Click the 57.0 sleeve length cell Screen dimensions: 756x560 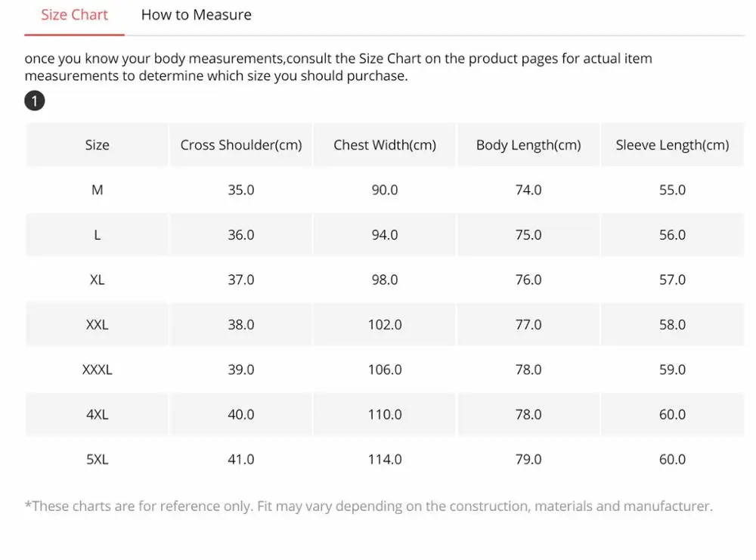click(x=672, y=280)
